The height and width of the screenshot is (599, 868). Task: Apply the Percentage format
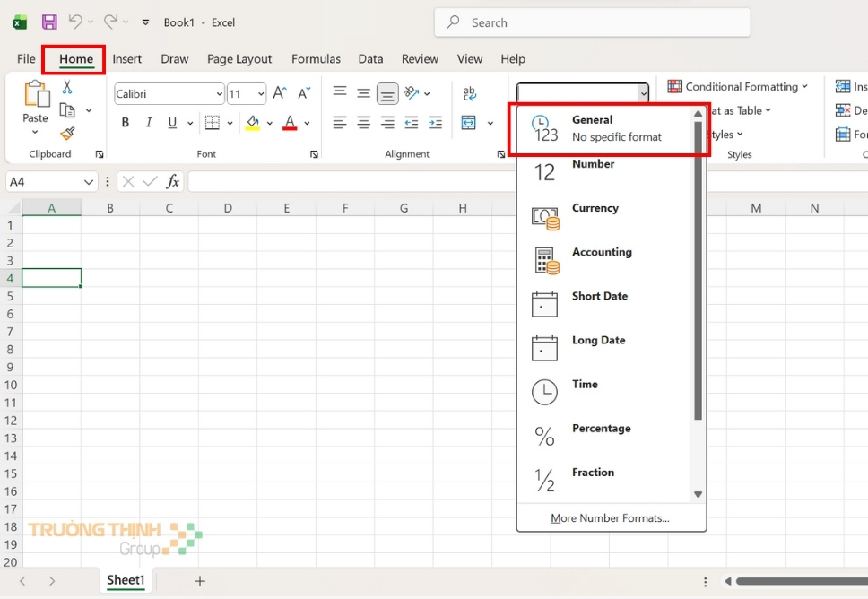(x=601, y=429)
